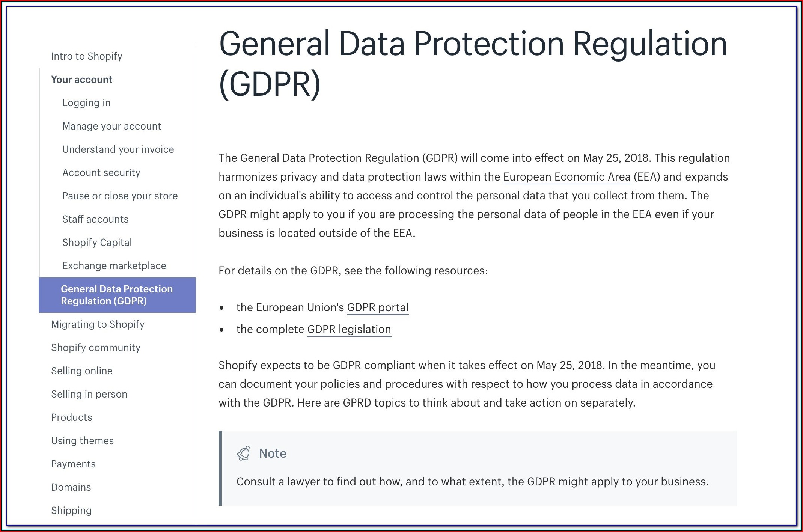Navigate to Staff accounts
This screenshot has width=803, height=532.
pyautogui.click(x=95, y=219)
